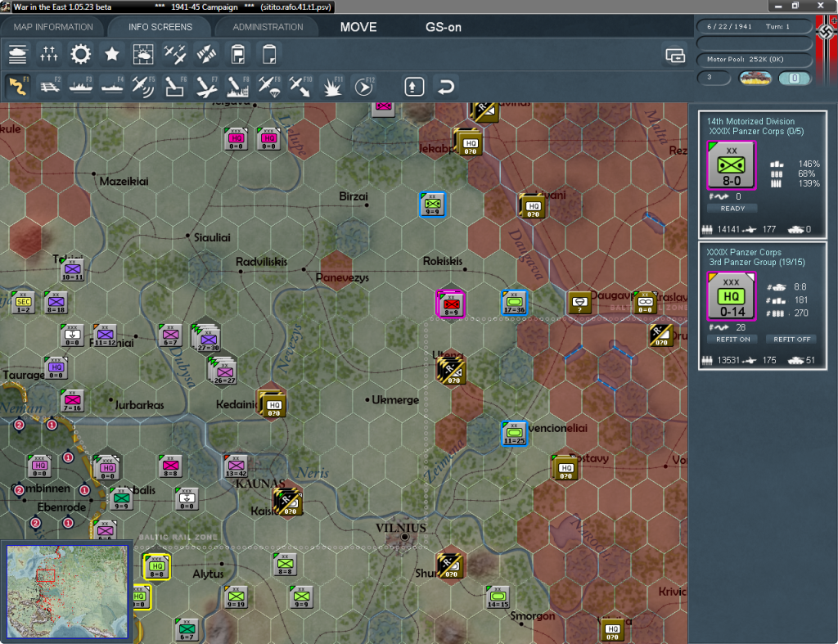Viewport: 838px width, 644px height.
Task: Open the air doctrine planes icon
Action: click(x=175, y=54)
